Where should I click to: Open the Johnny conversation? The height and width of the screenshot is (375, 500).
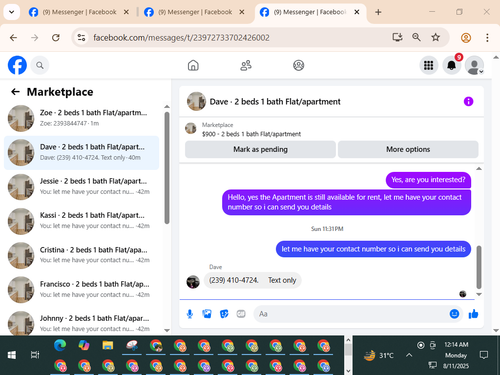tap(81, 323)
